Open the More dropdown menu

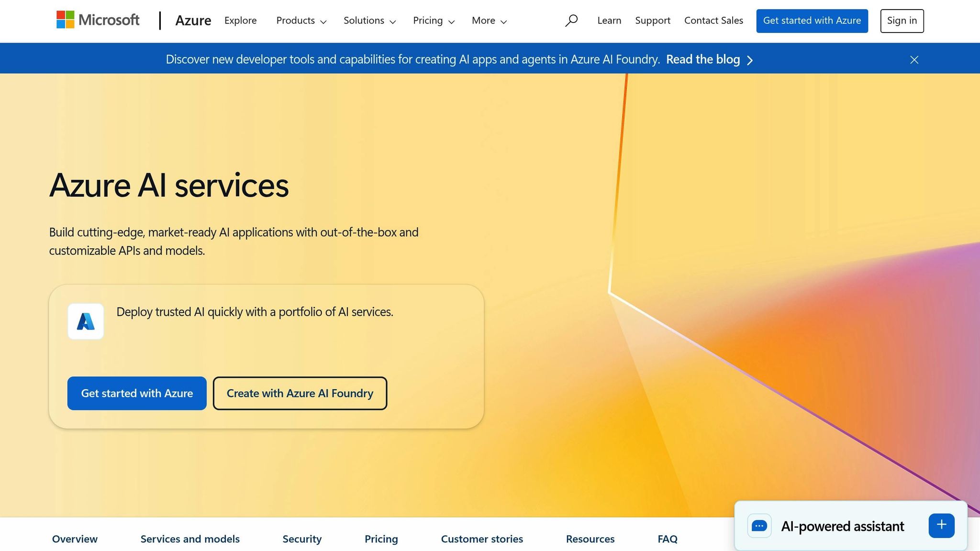tap(489, 21)
